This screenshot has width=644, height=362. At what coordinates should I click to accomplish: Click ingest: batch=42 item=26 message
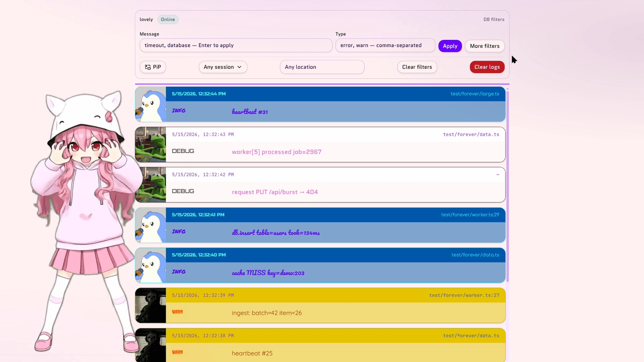click(267, 313)
